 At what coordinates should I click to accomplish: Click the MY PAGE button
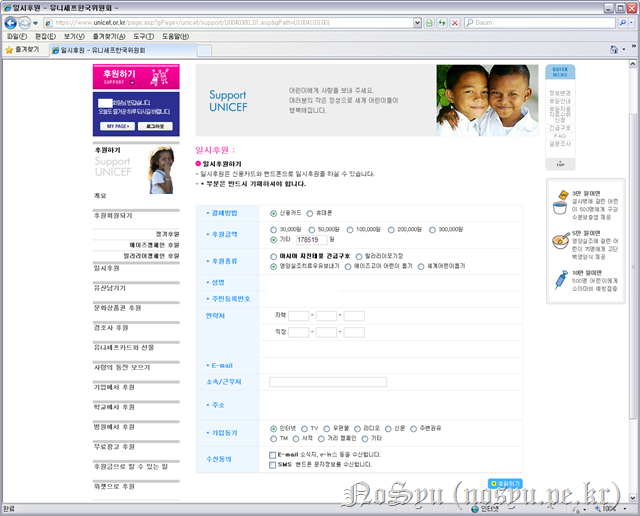tap(116, 128)
